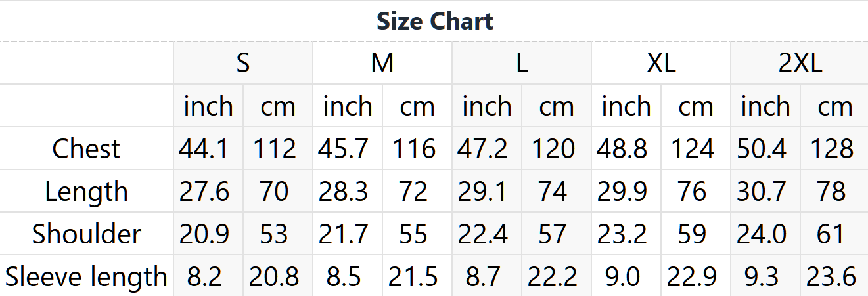
Task: Click the chest value 128 cell
Action: (x=834, y=148)
